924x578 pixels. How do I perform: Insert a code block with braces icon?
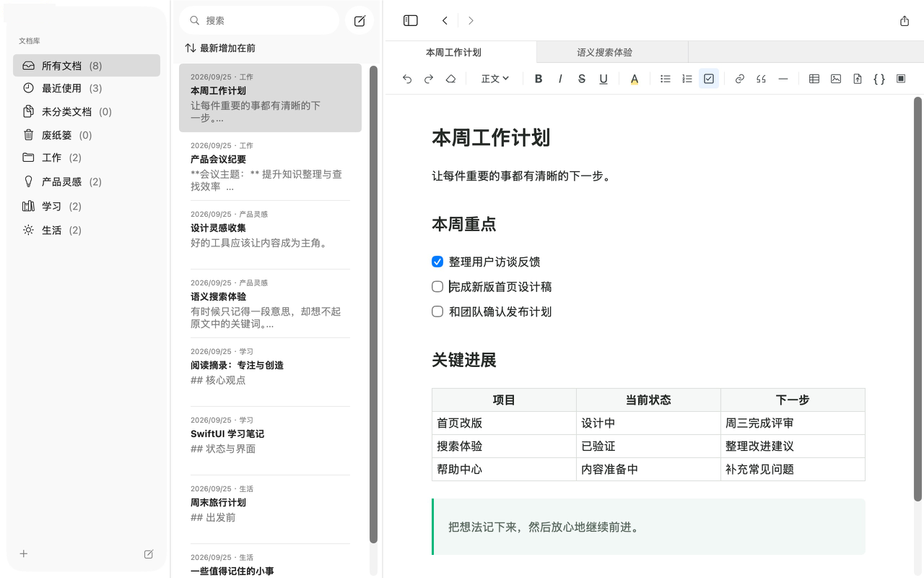pos(879,79)
